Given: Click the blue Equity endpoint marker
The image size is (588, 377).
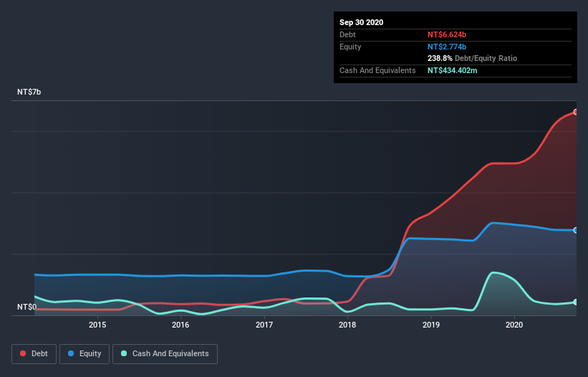Looking at the screenshot, I should 576,230.
